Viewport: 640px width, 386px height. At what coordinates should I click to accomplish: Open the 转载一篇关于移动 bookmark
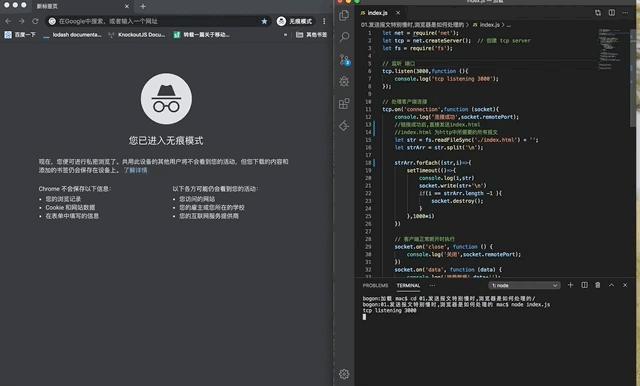202,35
